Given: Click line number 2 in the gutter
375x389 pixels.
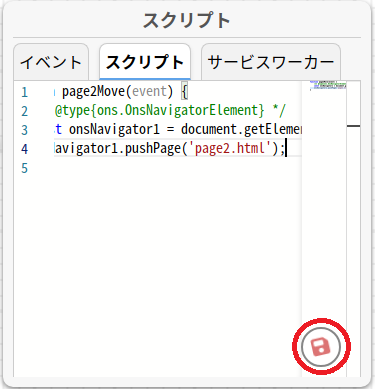Looking at the screenshot, I should click(24, 111).
